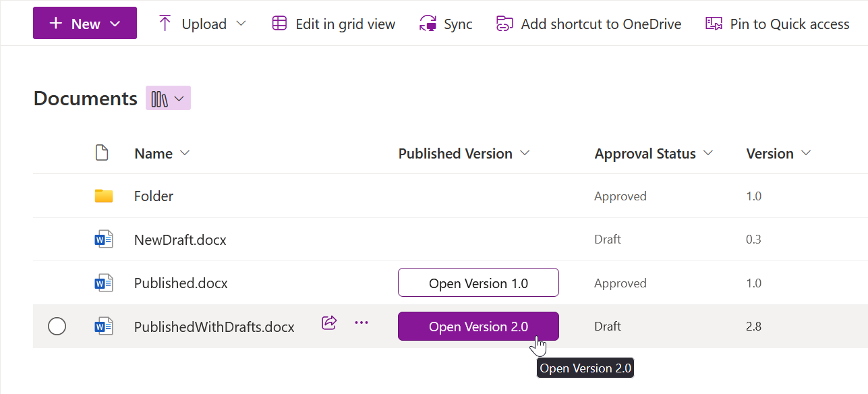Click the Sync toolbar label

coord(458,24)
